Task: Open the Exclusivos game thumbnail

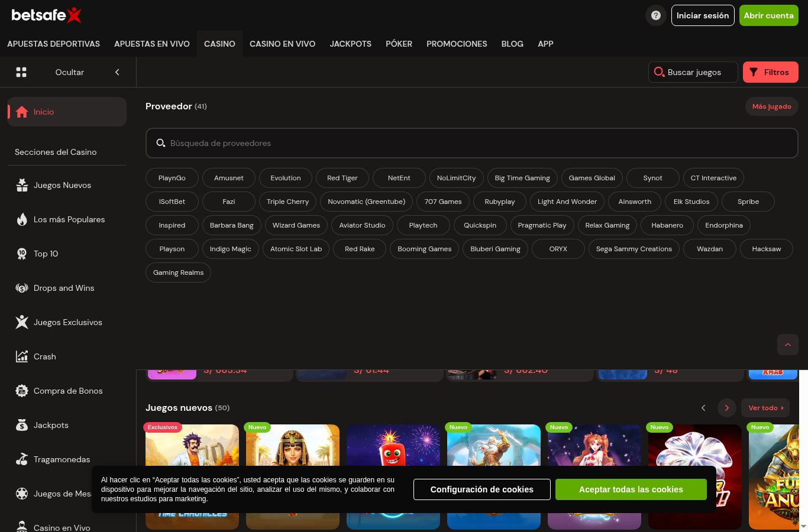Action: click(192, 476)
